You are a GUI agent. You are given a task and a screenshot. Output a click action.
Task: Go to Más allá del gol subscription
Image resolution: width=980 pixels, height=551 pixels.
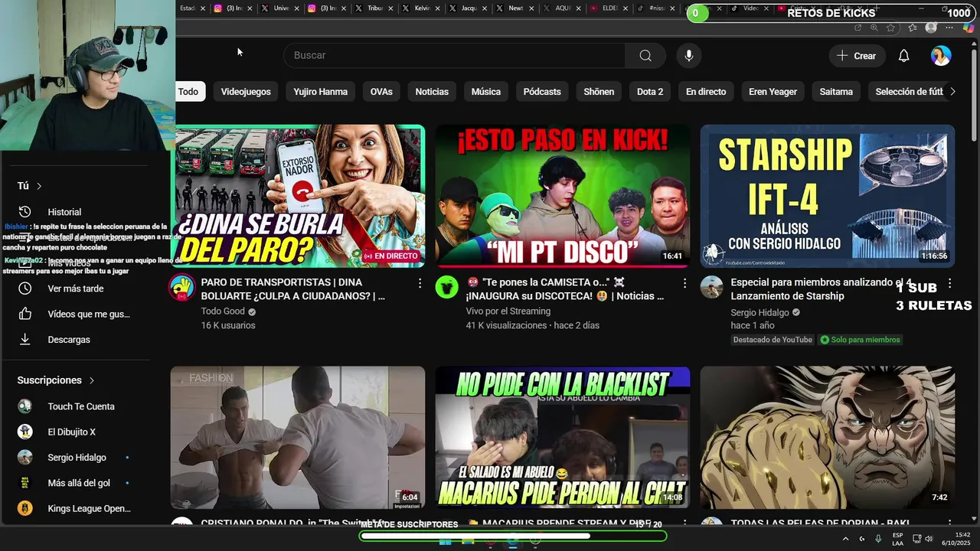pos(79,483)
